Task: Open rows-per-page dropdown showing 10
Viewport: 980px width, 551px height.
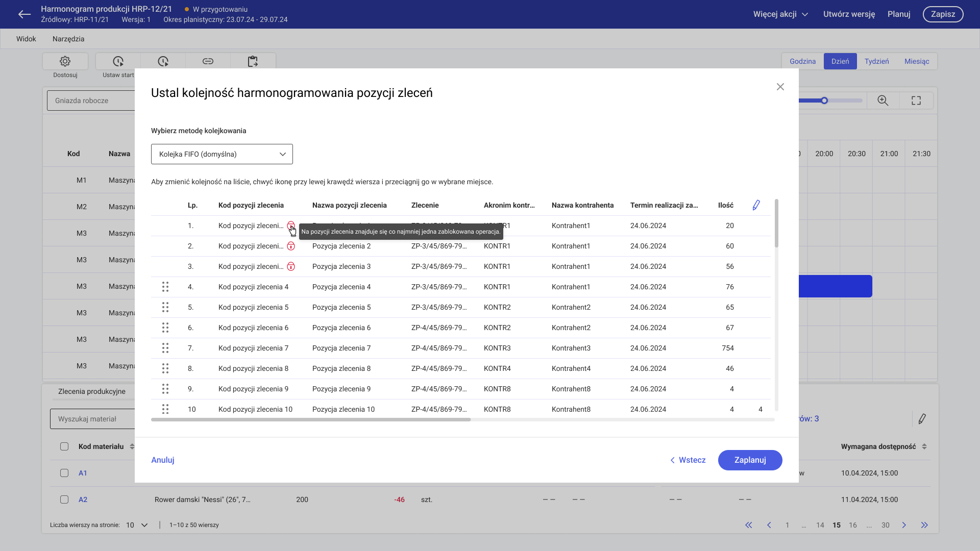Action: tap(137, 525)
